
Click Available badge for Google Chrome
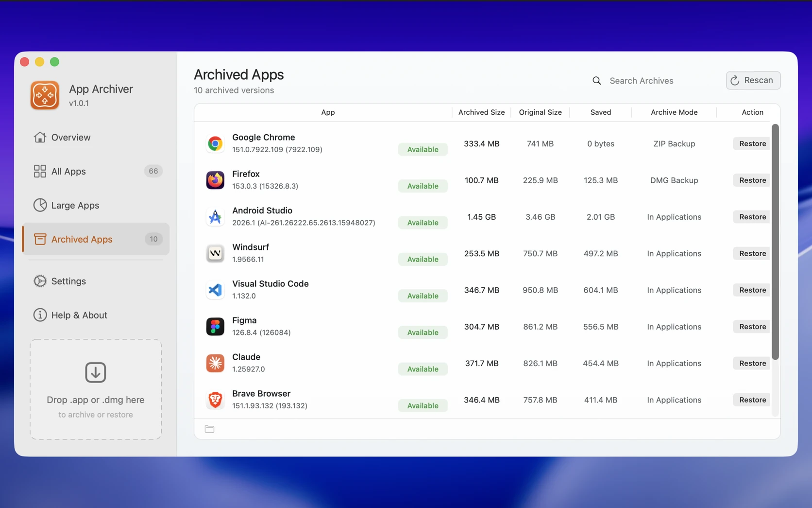pyautogui.click(x=423, y=149)
